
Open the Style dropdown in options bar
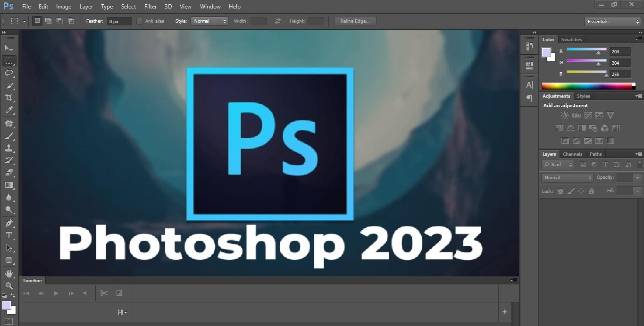coord(209,21)
